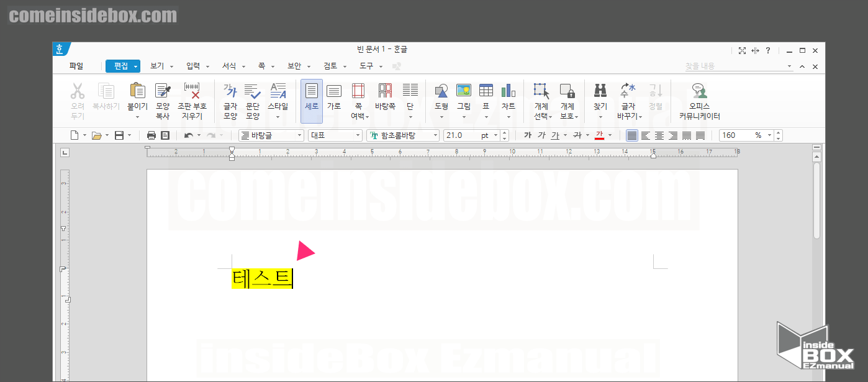The image size is (868, 382).
Task: Click the open folder icon
Action: (96, 135)
